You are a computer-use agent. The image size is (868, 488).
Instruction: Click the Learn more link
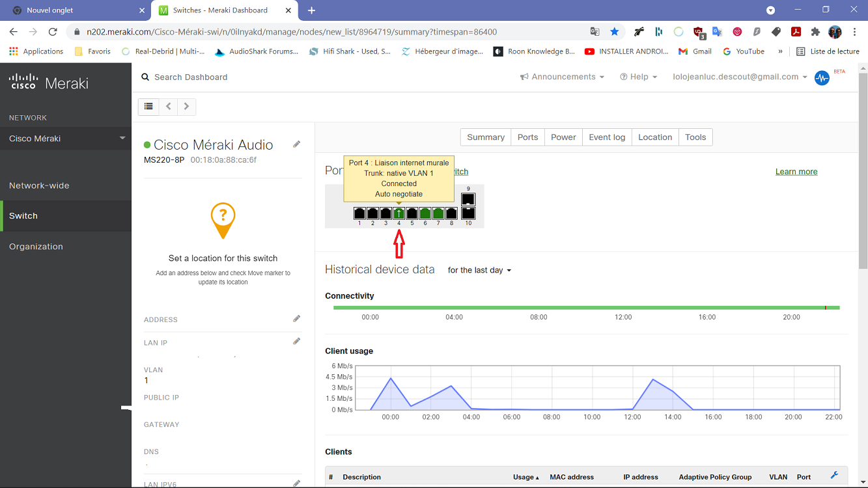(796, 172)
